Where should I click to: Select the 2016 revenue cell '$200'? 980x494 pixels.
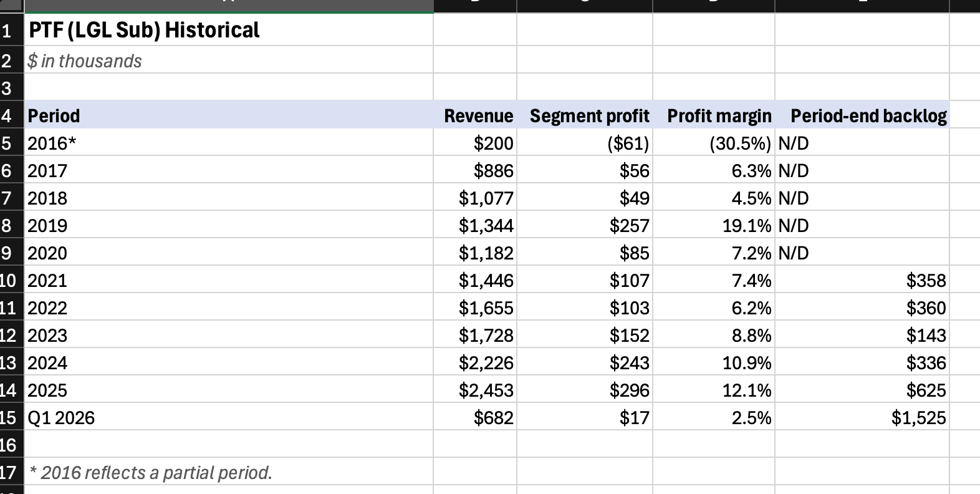click(475, 143)
